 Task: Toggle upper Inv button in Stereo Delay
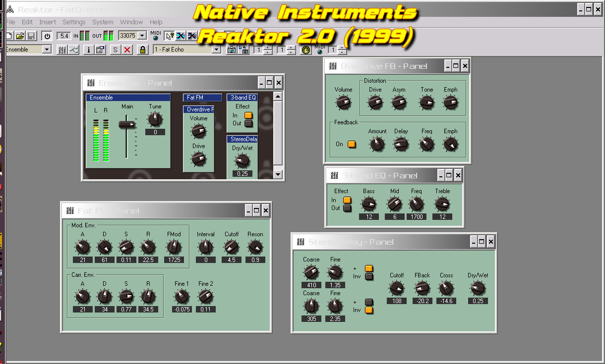(369, 276)
